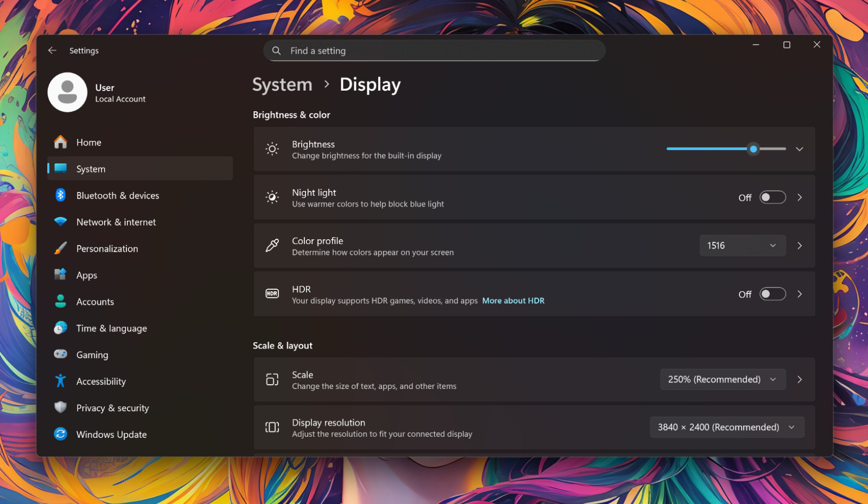
Task: Click the User Local Account name
Action: [120, 93]
